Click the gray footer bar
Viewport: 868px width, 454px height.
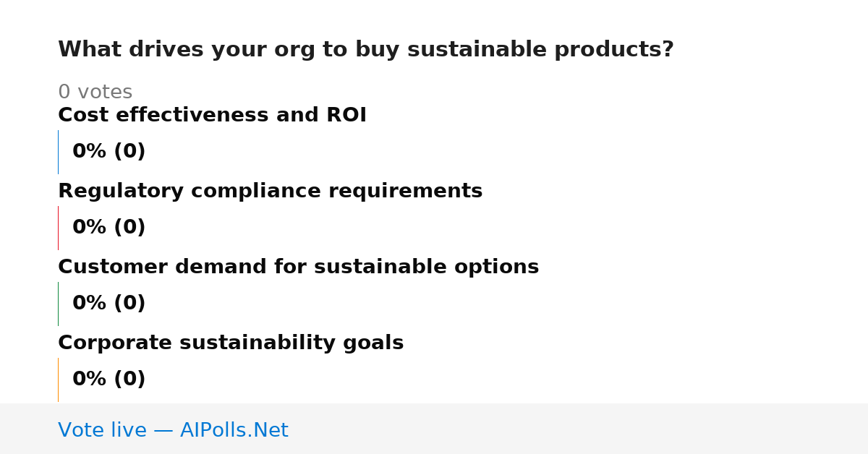pos(434,429)
